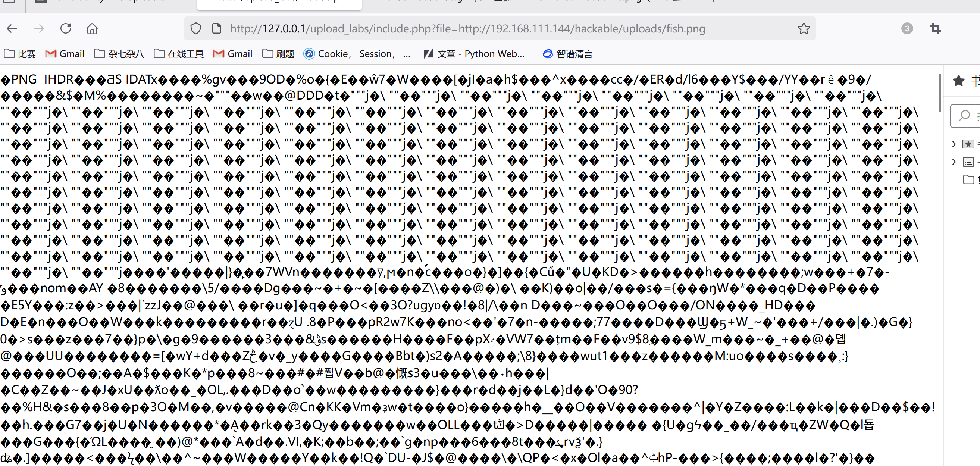Open the 杂七杂八 bookmarks folder
Screen dimensions: 980x466
[x=119, y=54]
